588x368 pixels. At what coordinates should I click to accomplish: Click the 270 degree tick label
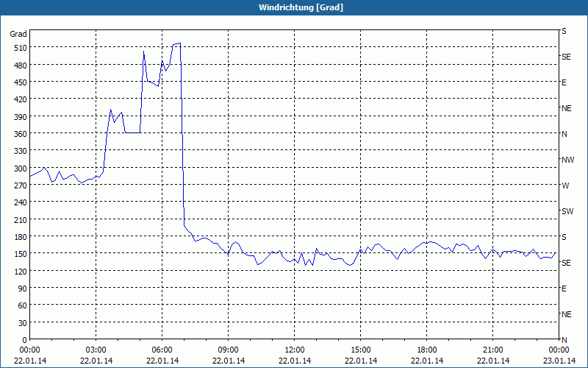click(21, 185)
